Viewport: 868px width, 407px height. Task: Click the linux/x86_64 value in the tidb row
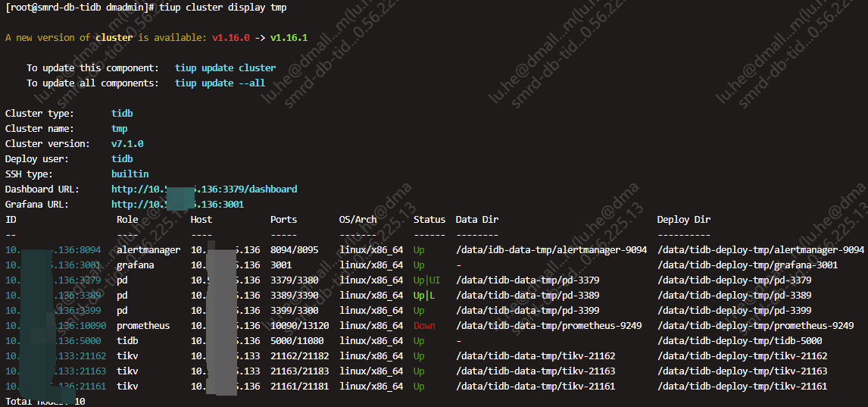(371, 340)
